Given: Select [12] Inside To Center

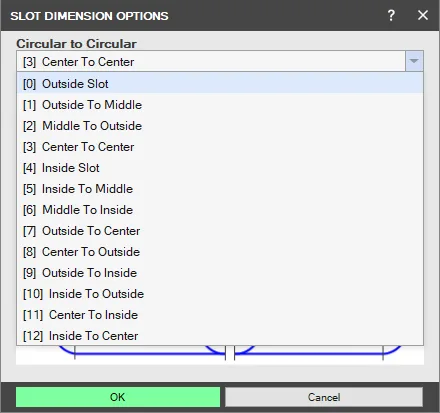Looking at the screenshot, I should [x=220, y=335].
